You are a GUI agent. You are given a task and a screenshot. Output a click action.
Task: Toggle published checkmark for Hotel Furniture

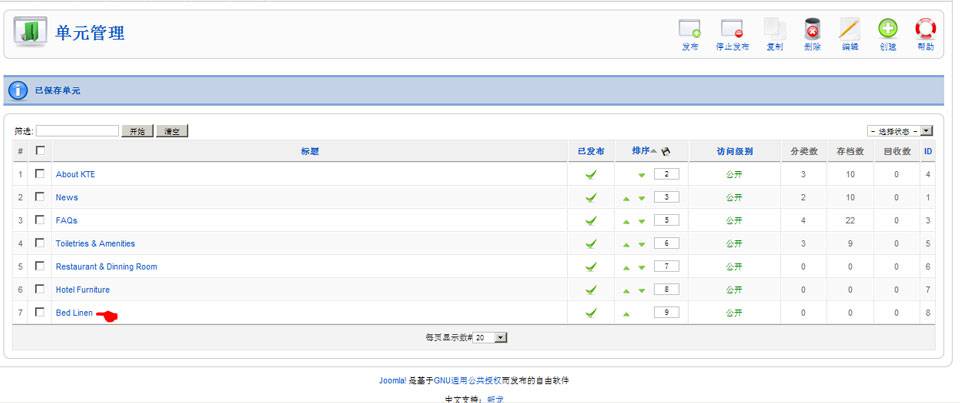pyautogui.click(x=591, y=290)
